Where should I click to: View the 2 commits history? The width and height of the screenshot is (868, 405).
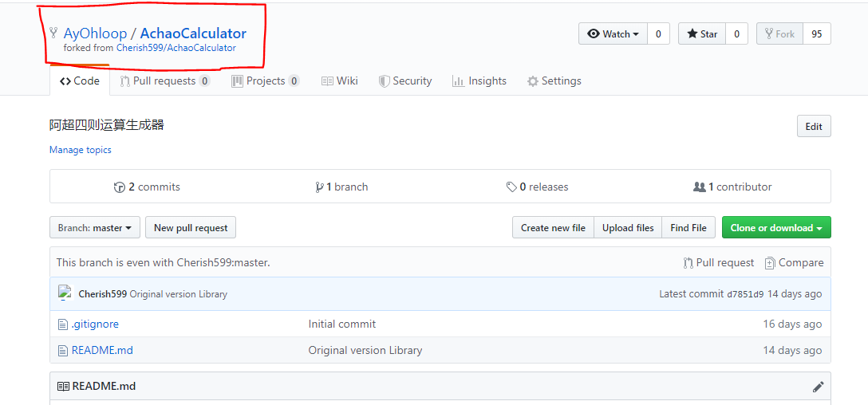pos(147,187)
